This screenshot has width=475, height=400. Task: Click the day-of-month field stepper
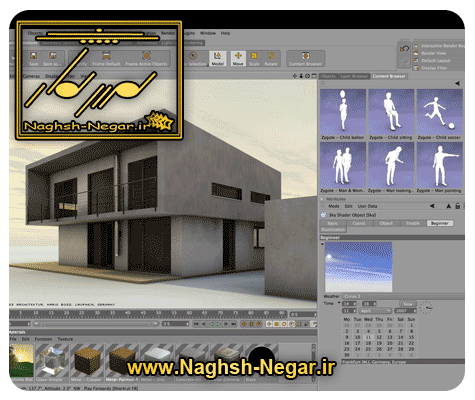tap(355, 311)
